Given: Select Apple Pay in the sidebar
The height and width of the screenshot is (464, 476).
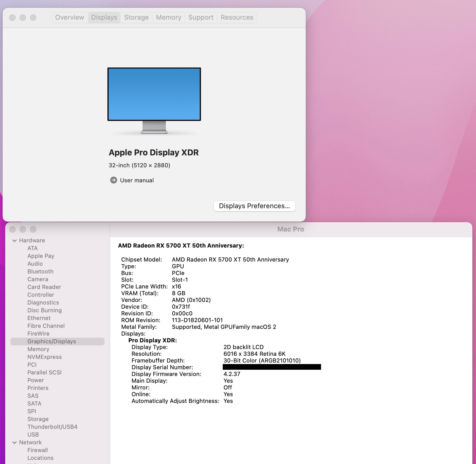Looking at the screenshot, I should (41, 256).
